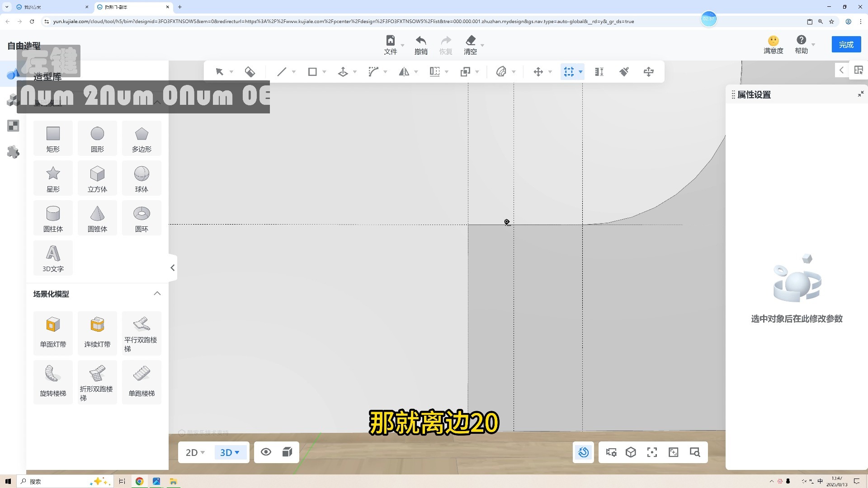Open 满意度 satisfaction feedback
The image size is (868, 488).
click(773, 45)
